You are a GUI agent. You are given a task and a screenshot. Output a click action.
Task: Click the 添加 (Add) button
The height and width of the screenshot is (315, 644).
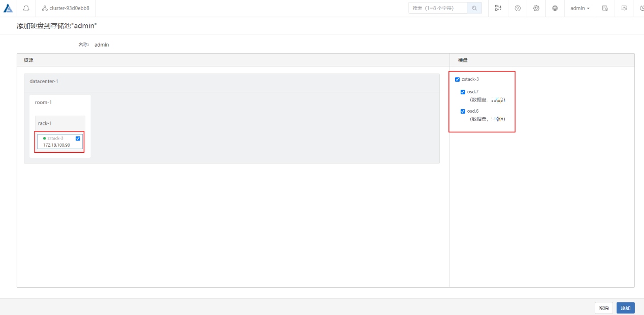(x=625, y=308)
